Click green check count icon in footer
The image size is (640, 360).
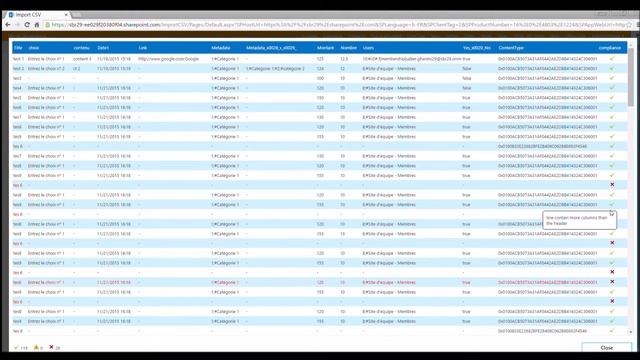tap(16, 348)
